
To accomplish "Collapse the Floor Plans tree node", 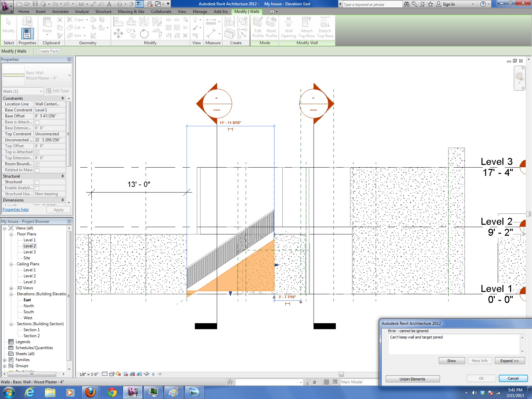I will (x=11, y=234).
